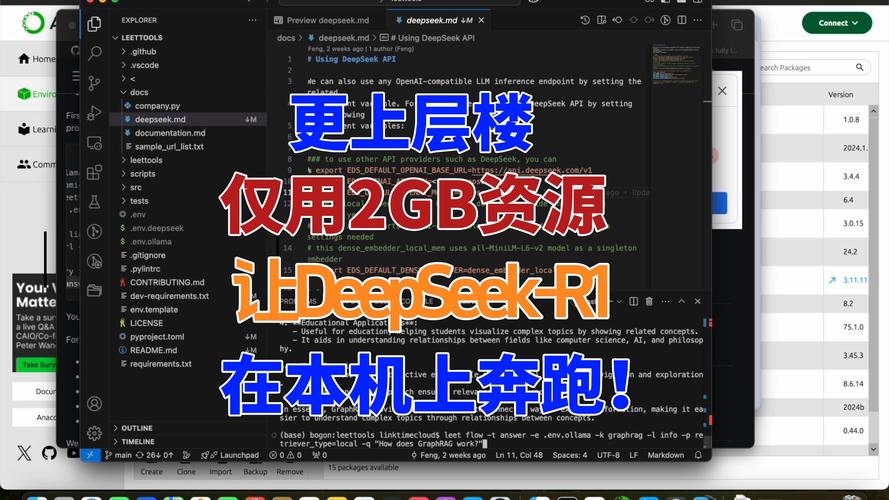
Task: Open company.py in the explorer
Action: pyautogui.click(x=157, y=105)
